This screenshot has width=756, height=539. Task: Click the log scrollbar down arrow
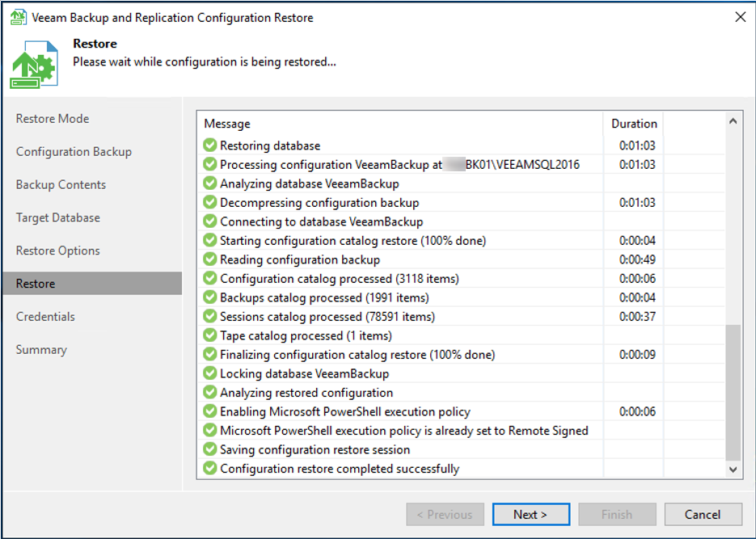pyautogui.click(x=733, y=470)
